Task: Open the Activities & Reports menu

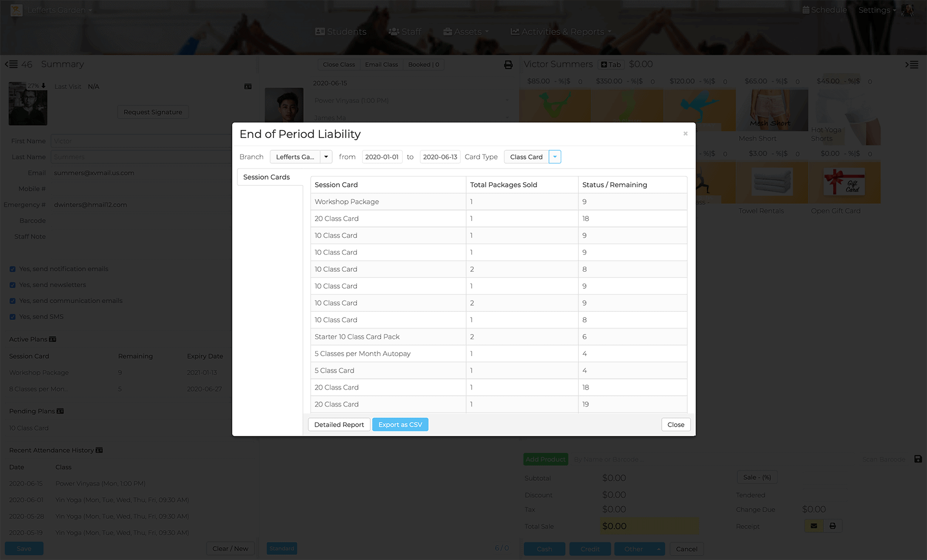Action: [x=561, y=32]
